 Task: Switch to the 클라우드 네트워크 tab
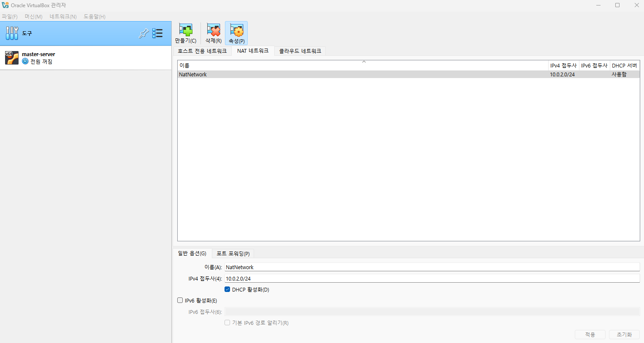(300, 51)
